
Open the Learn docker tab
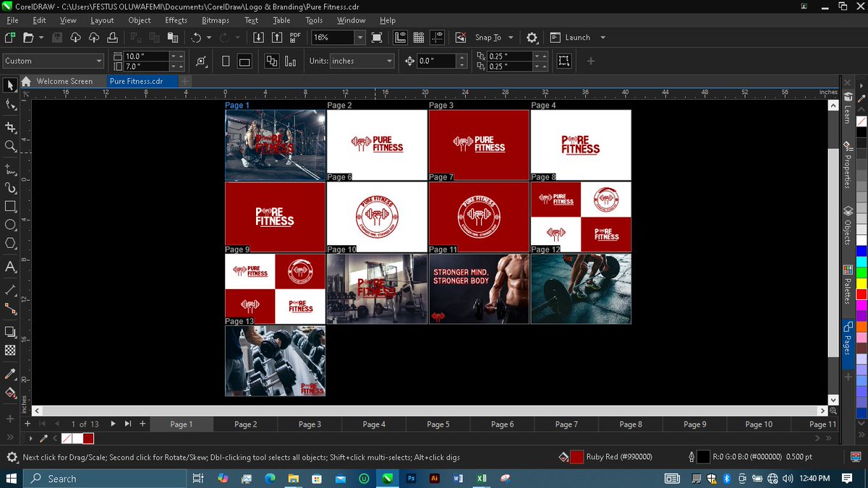tap(848, 108)
